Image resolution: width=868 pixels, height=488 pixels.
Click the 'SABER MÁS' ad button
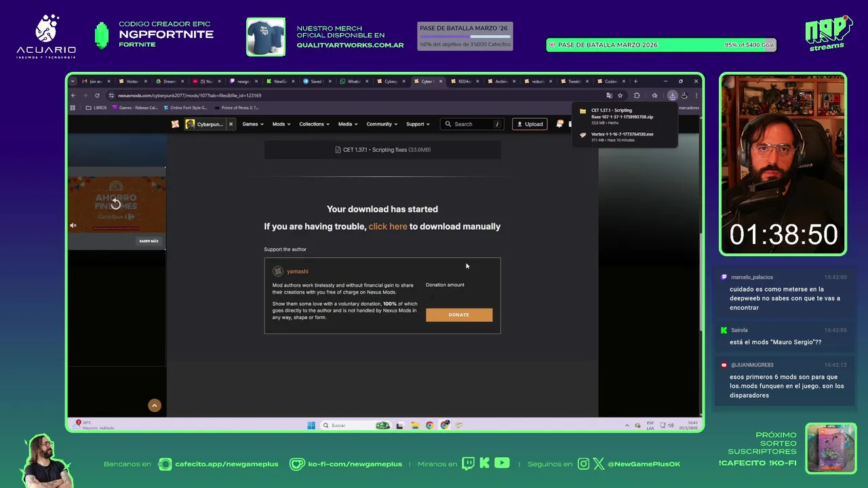(149, 241)
